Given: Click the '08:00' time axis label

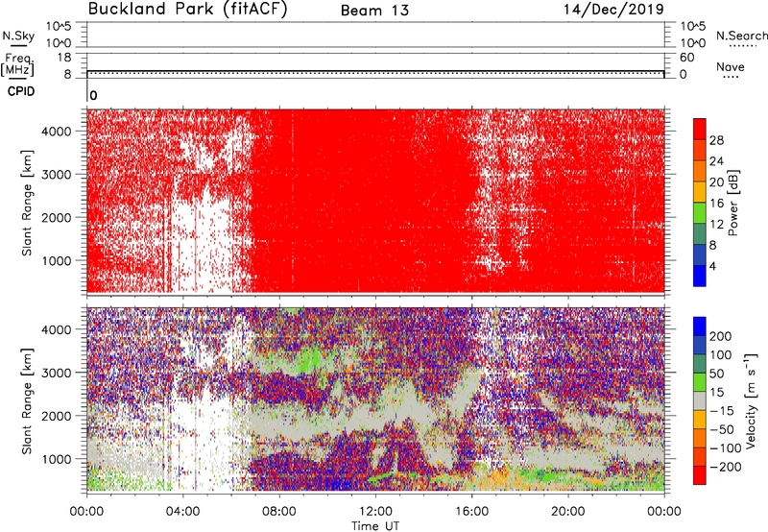Looking at the screenshot, I should (279, 512).
